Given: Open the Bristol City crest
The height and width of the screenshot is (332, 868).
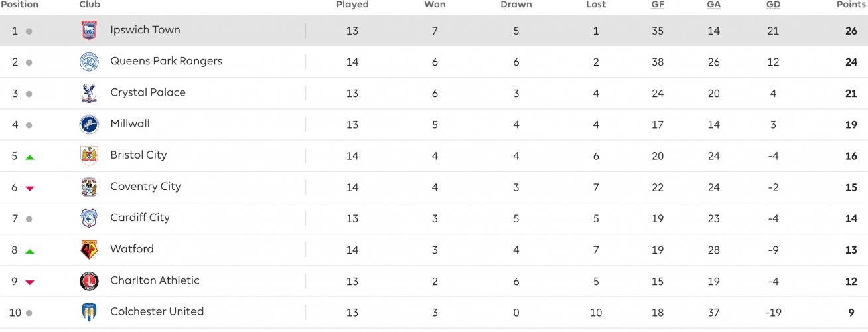Looking at the screenshot, I should pyautogui.click(x=89, y=155).
